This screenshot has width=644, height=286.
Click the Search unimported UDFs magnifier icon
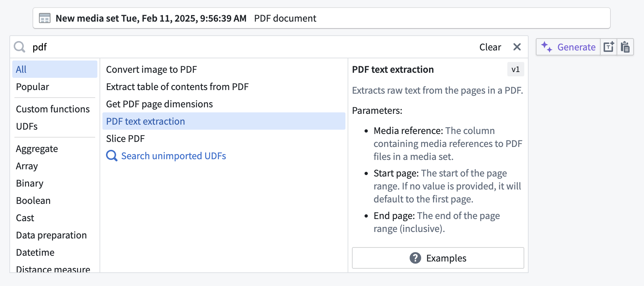click(112, 156)
